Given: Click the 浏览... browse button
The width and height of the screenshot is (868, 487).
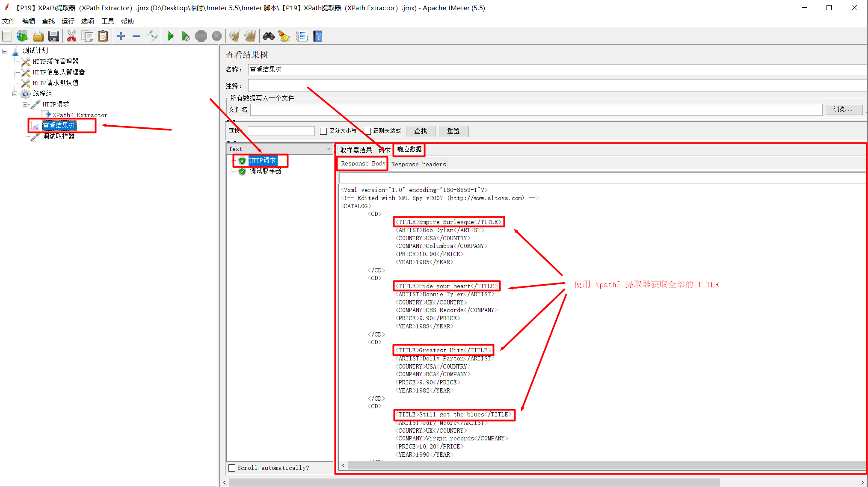Looking at the screenshot, I should click(844, 109).
